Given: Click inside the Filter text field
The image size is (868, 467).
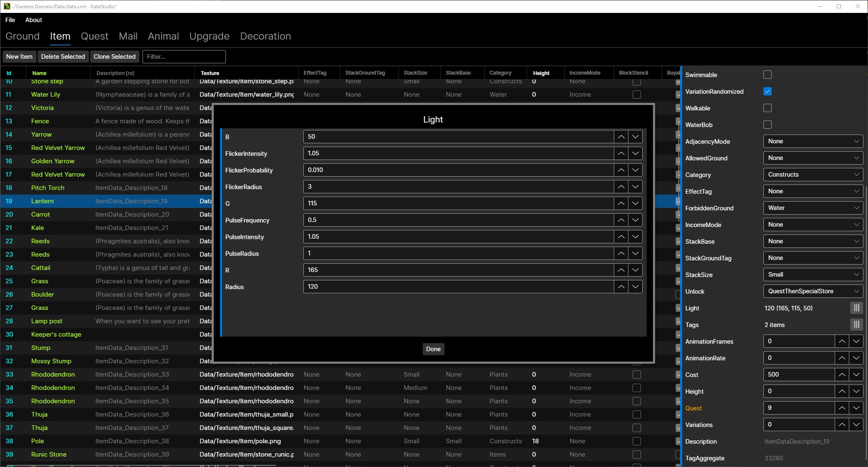Looking at the screenshot, I should click(184, 56).
